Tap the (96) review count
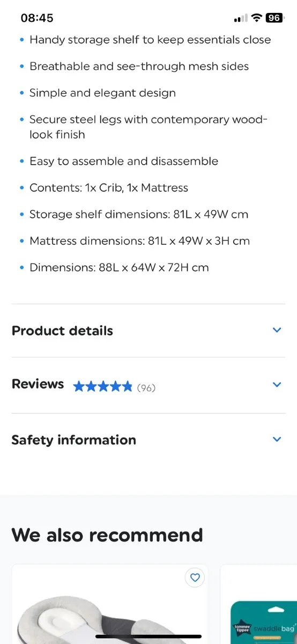 (146, 387)
